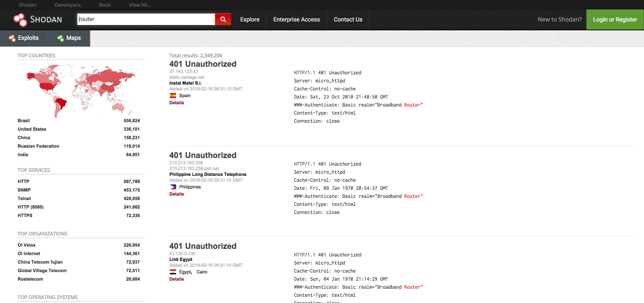
Task: Select Developers in the top bar
Action: click(68, 5)
